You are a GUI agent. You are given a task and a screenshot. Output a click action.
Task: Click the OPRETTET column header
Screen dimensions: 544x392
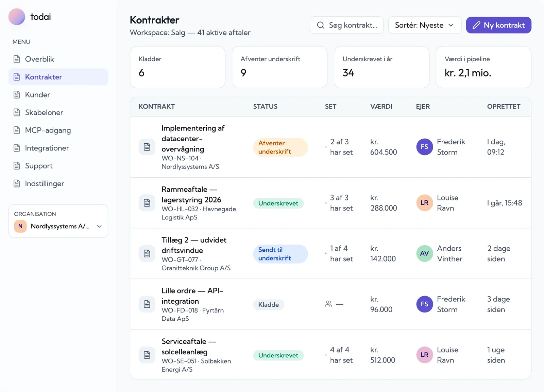[504, 106]
